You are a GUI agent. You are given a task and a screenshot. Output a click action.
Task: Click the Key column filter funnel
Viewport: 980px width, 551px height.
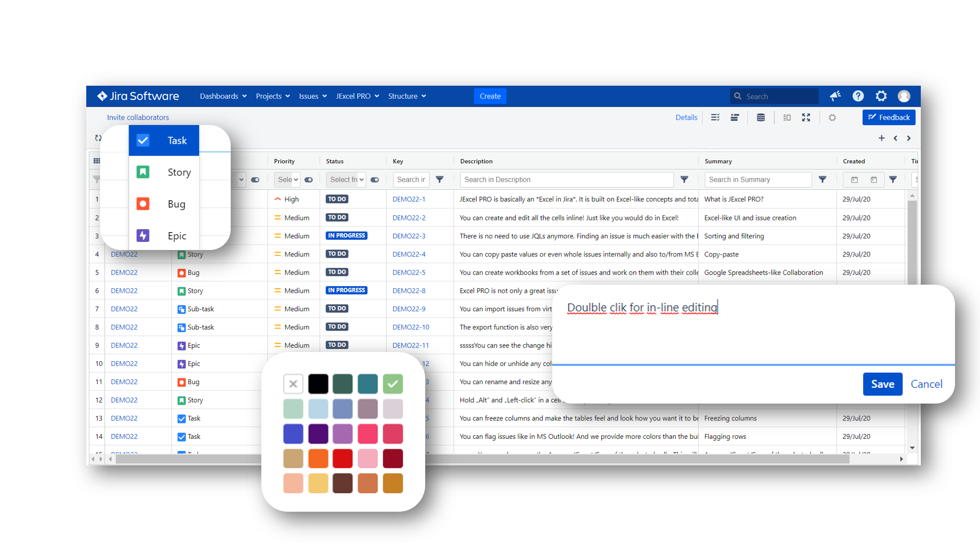coord(439,180)
